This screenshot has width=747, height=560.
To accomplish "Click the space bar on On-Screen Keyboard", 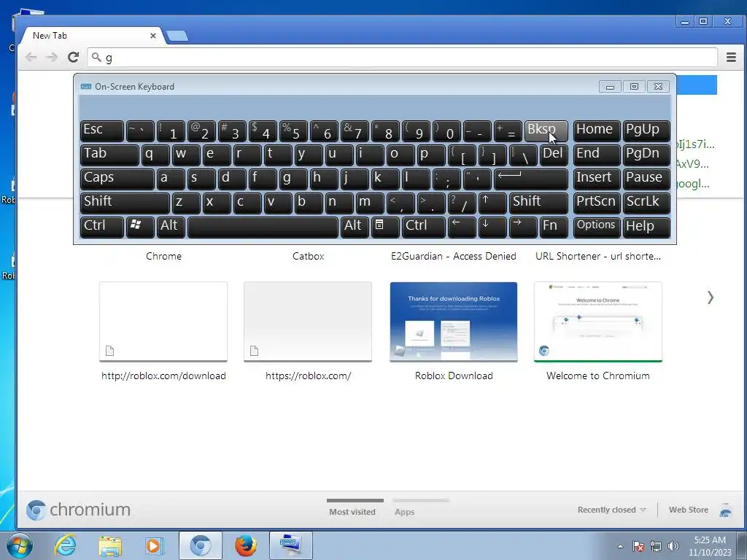I will coord(263,227).
